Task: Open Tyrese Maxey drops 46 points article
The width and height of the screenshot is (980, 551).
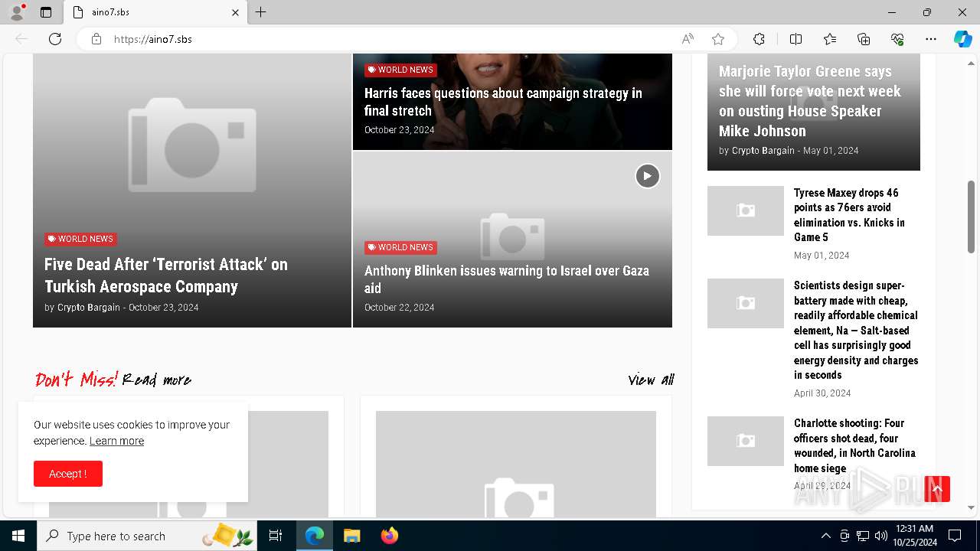Action: click(x=849, y=215)
